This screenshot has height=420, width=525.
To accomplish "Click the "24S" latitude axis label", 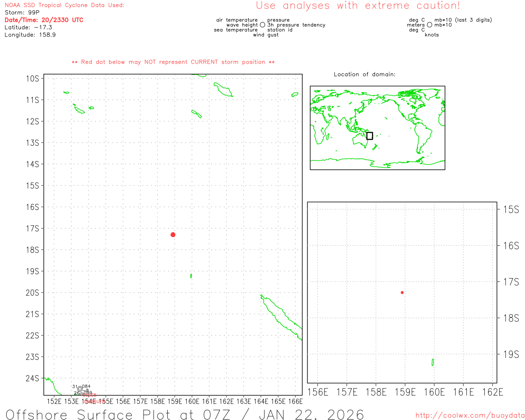I will pyautogui.click(x=32, y=378).
